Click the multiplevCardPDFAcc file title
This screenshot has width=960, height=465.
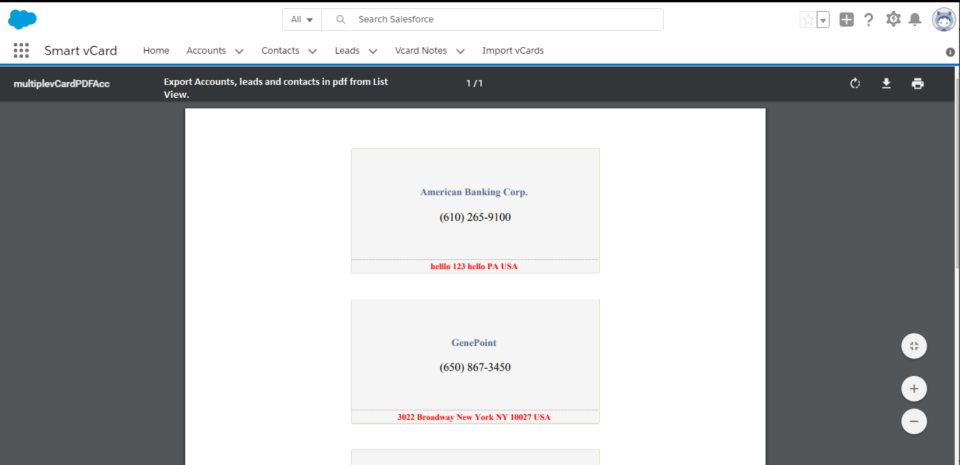(61, 84)
